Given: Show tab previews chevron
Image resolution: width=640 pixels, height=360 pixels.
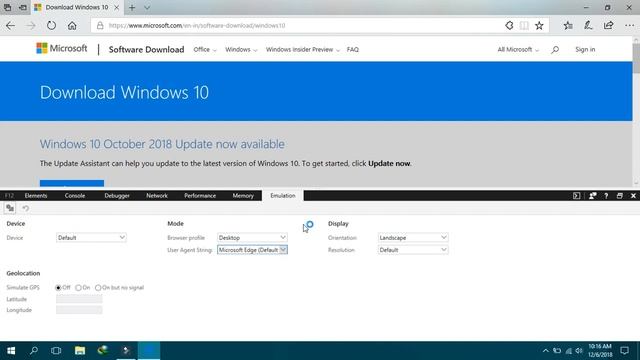Looking at the screenshot, I should 147,7.
